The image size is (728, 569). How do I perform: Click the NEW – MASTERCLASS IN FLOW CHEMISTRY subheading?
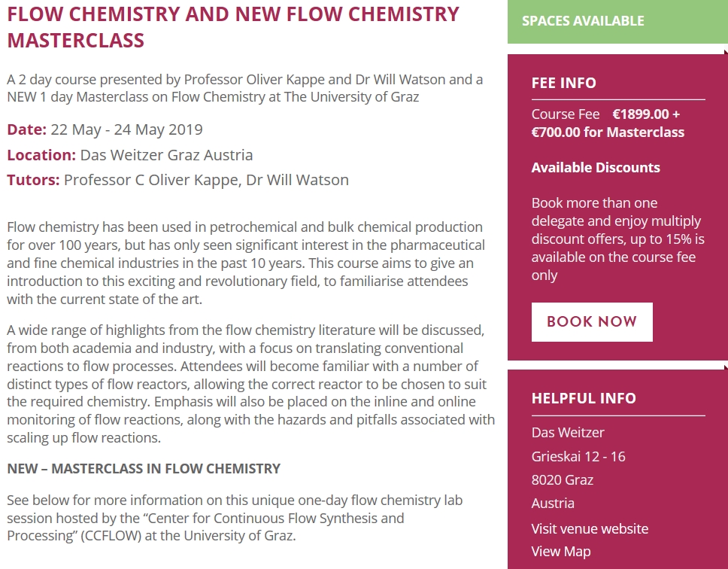pyautogui.click(x=144, y=469)
